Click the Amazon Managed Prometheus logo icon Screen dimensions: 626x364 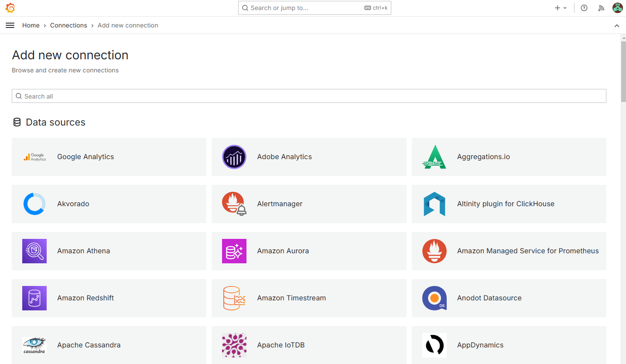tap(434, 251)
